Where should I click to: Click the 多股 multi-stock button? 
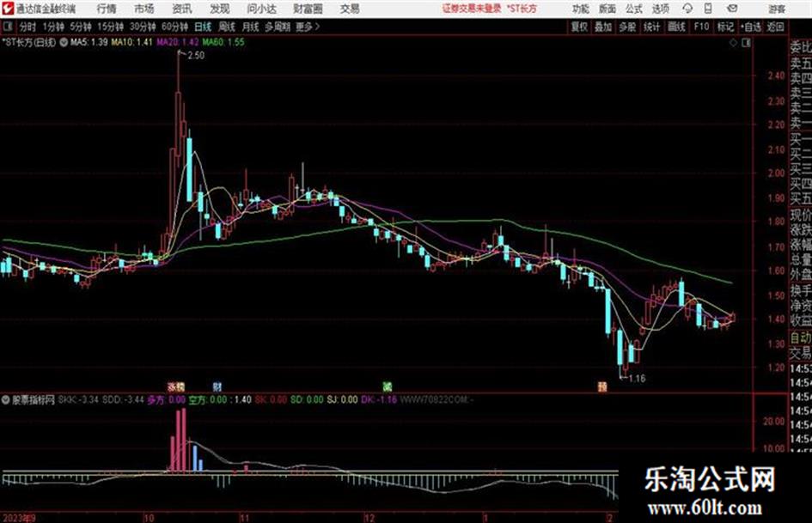tap(627, 27)
